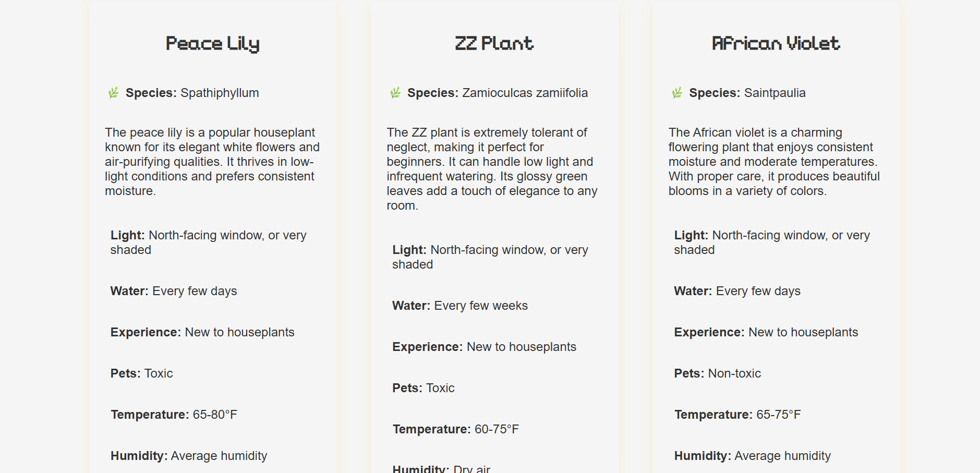Screen dimensions: 980x473
Task: Click Peace Lily Pets: Toxic row
Action: (x=142, y=373)
